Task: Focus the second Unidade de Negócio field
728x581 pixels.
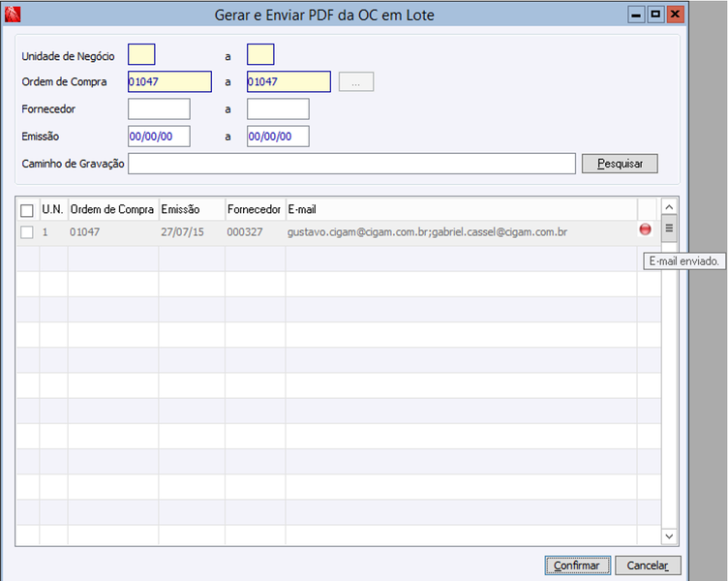Action: click(x=260, y=54)
